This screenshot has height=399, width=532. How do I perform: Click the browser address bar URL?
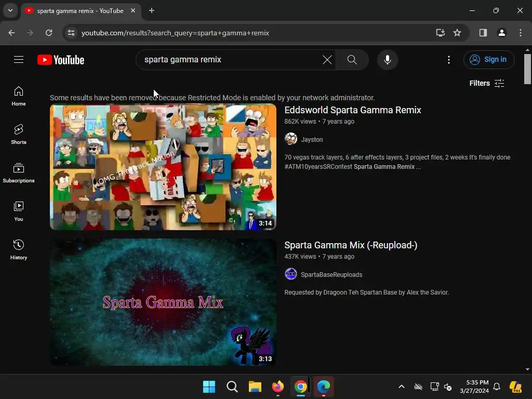(175, 33)
